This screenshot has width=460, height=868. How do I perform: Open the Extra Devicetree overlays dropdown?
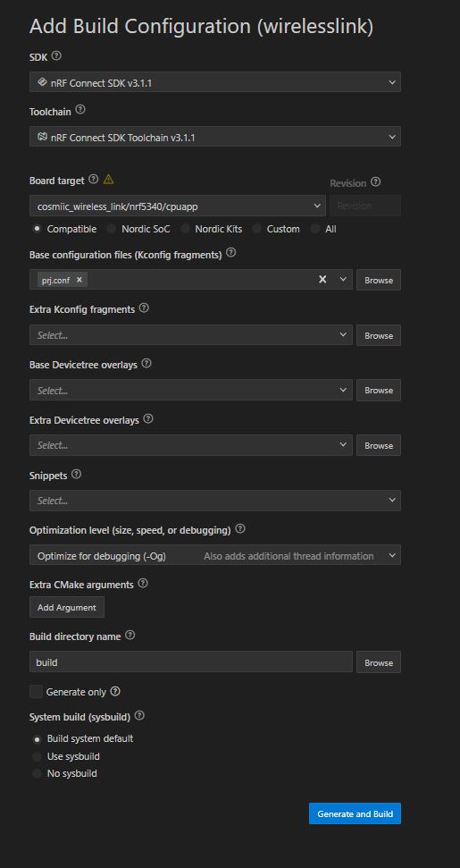click(191, 445)
